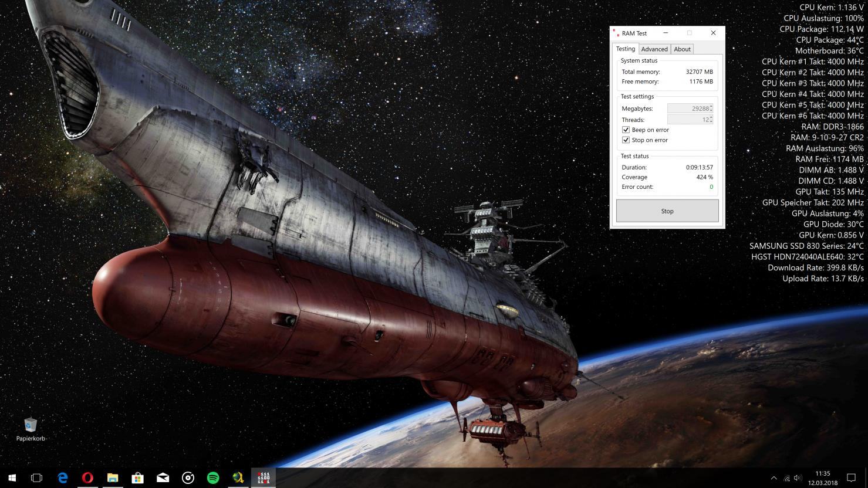
Task: Open the Action Center notifications
Action: [851, 477]
